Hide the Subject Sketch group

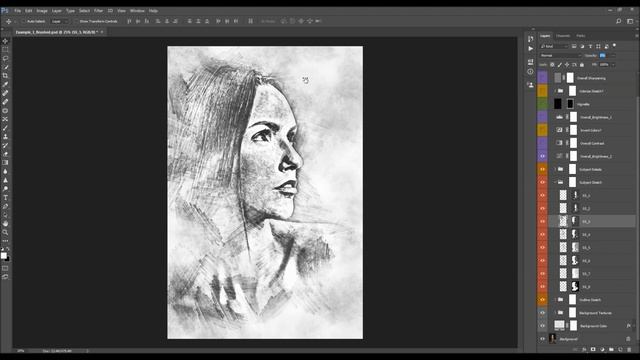[x=542, y=182]
